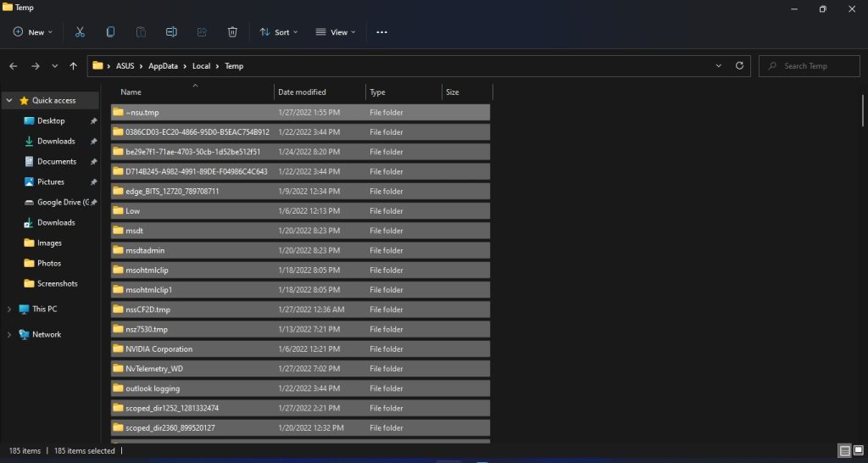Open Photos folder in sidebar

coord(48,263)
